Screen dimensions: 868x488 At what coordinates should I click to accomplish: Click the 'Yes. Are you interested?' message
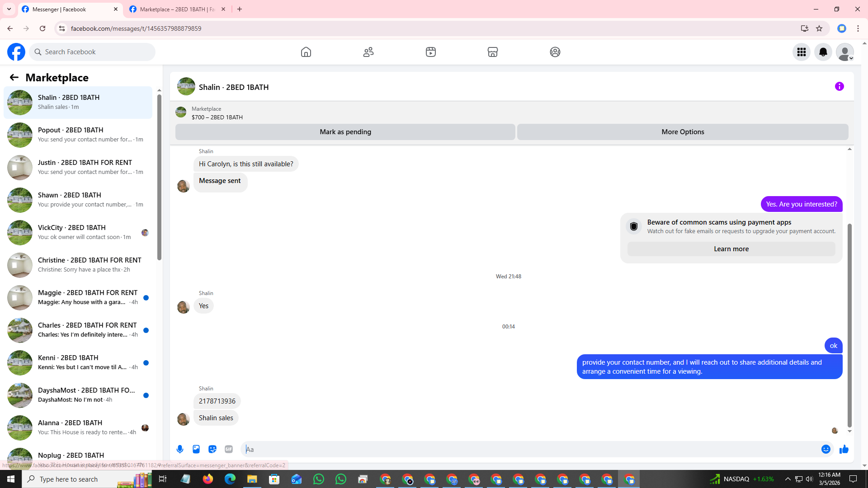[802, 204]
